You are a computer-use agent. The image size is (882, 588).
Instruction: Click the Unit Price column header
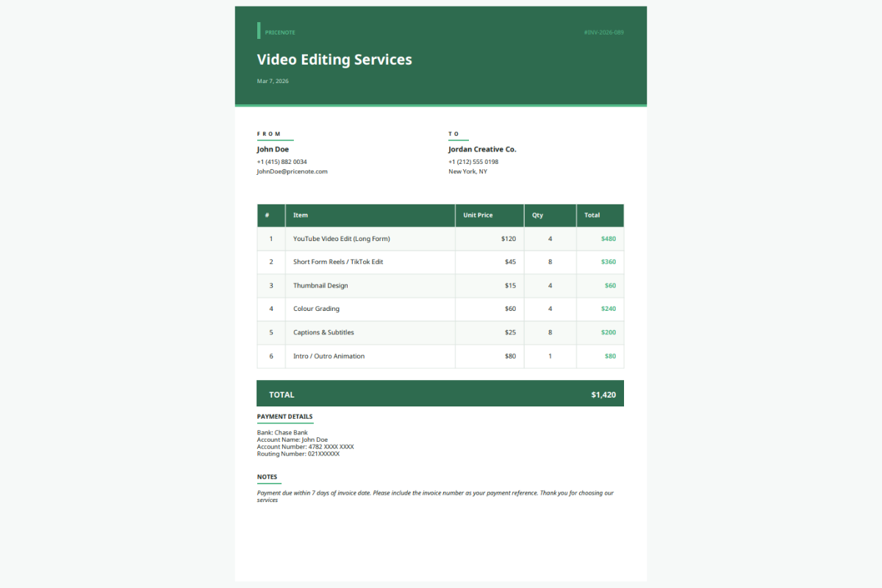click(478, 215)
